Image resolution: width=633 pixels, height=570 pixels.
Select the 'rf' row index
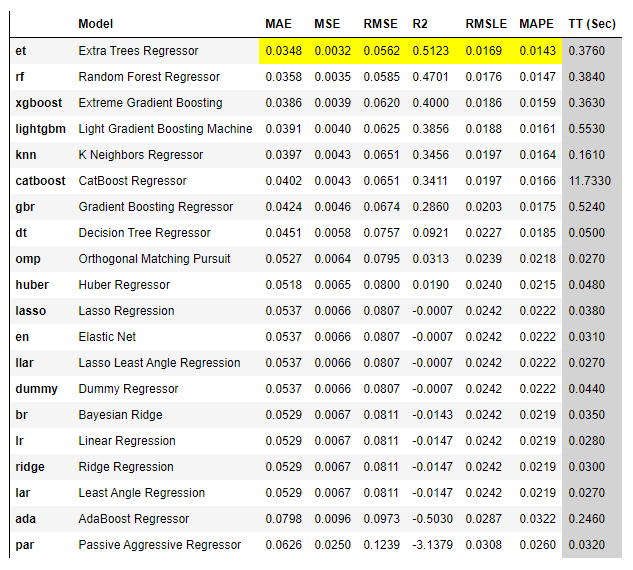click(x=20, y=77)
